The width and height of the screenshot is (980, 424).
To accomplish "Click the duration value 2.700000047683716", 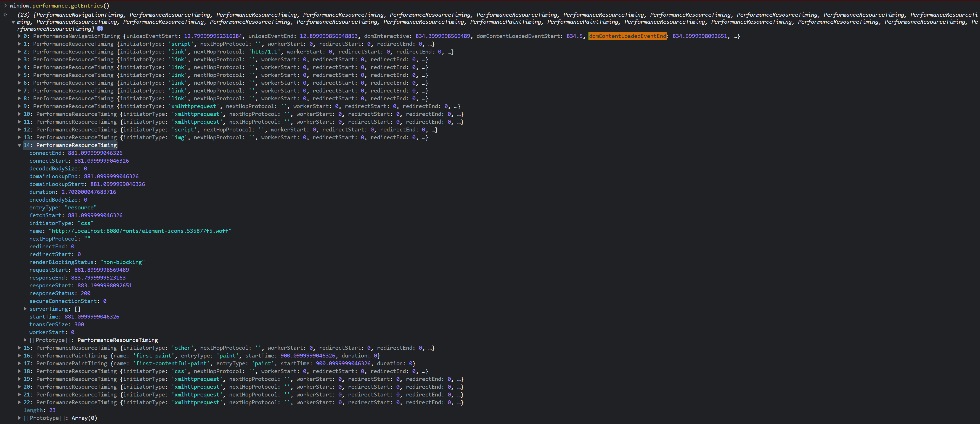I will click(89, 192).
